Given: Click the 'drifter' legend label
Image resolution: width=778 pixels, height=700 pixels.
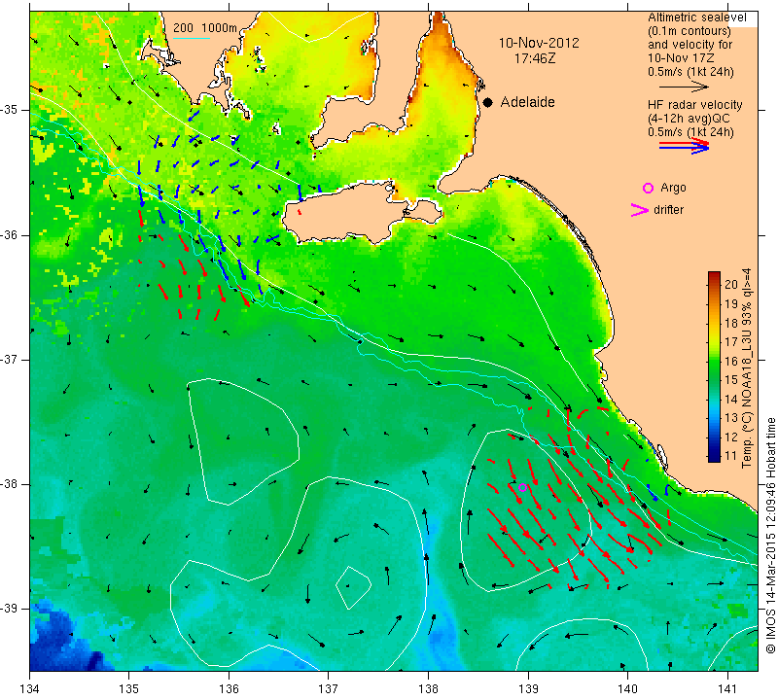Looking at the screenshot, I should click(x=668, y=210).
